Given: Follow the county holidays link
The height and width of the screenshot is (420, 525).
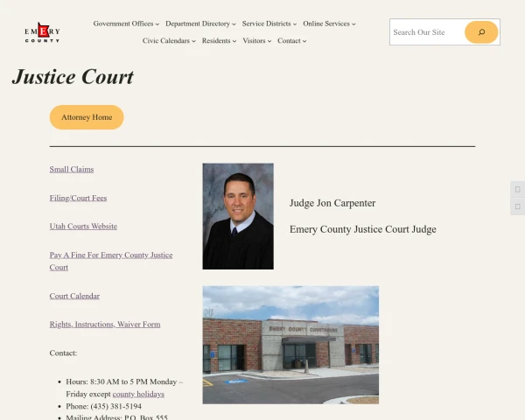Looking at the screenshot, I should click(138, 395).
